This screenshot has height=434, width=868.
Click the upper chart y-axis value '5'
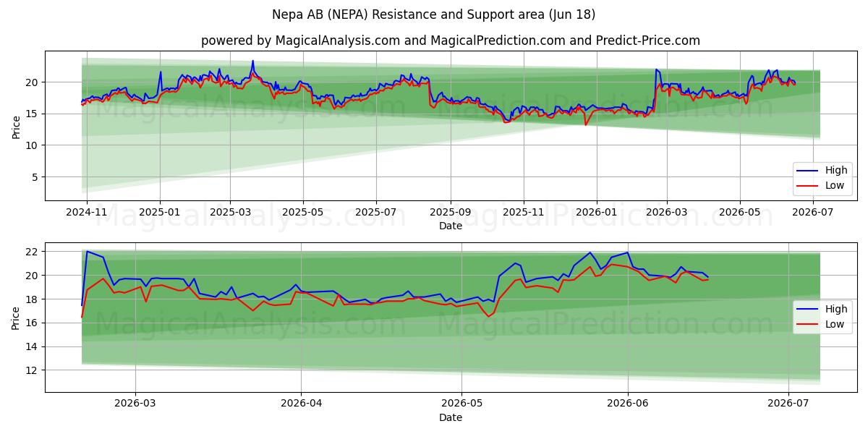click(36, 176)
